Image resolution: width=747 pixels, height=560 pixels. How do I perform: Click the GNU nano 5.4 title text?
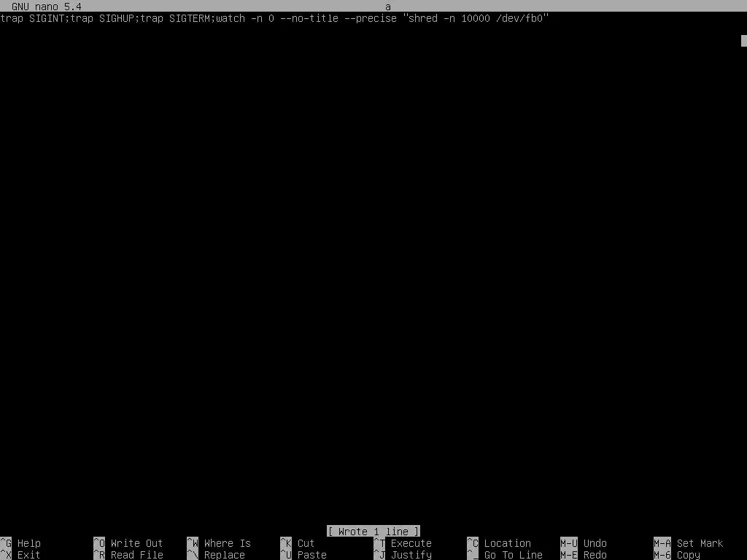(x=47, y=6)
